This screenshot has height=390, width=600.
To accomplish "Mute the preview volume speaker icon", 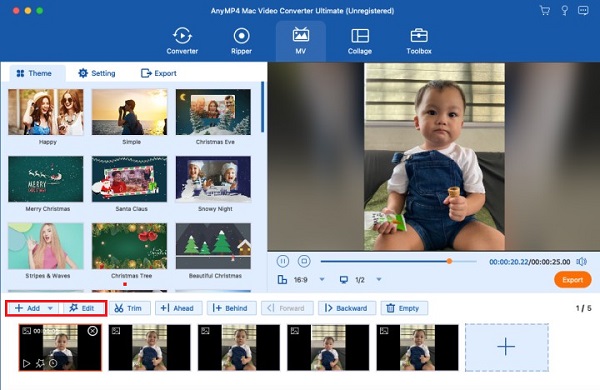I will [x=582, y=261].
